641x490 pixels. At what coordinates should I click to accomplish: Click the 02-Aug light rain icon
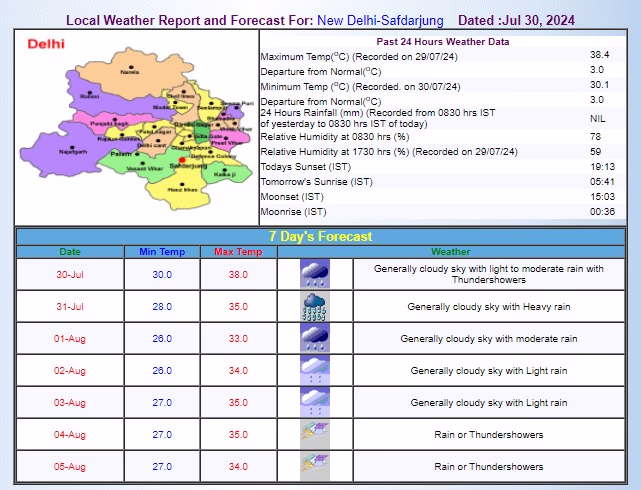(x=315, y=371)
